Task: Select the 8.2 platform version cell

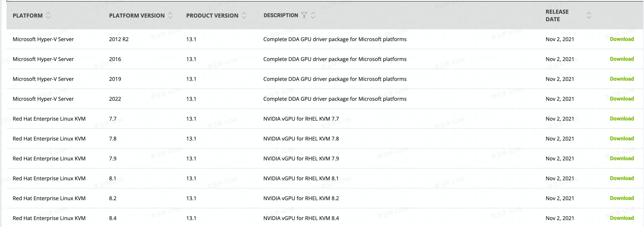Action: coord(113,198)
